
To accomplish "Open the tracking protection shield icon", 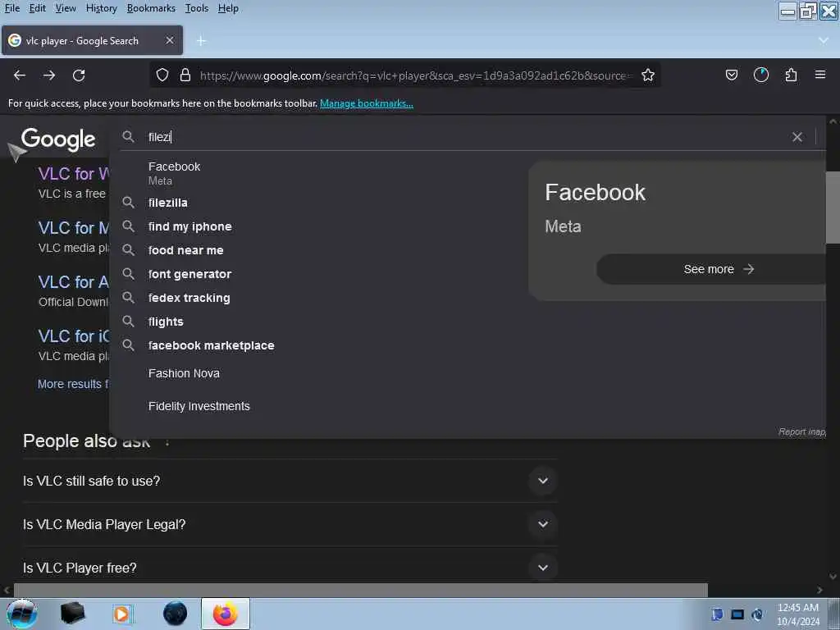I will coord(162,75).
